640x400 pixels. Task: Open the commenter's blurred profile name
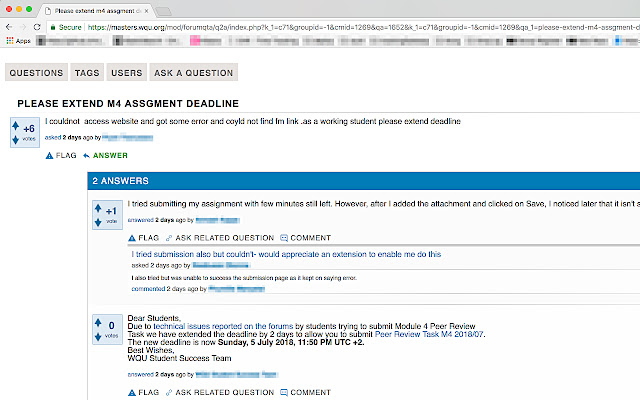pyautogui.click(x=236, y=289)
